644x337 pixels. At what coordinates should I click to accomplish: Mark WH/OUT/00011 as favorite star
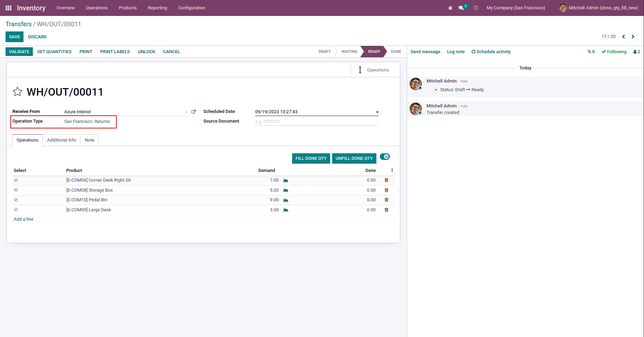[17, 92]
